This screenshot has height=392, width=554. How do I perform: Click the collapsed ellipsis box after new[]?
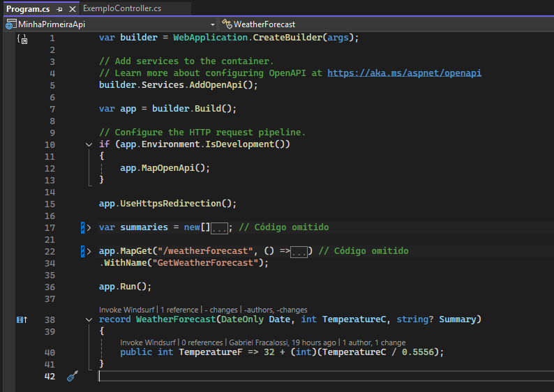click(219, 228)
